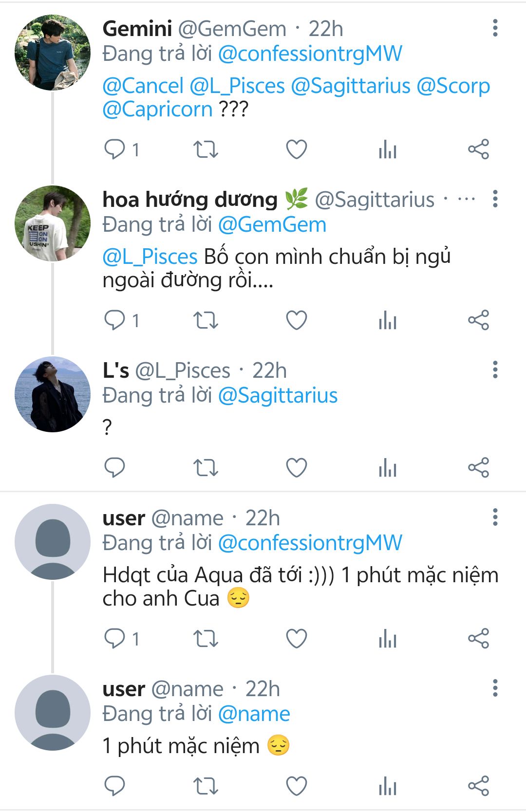Reply to the 'Hdqt của Aqua' tweet

tap(115, 639)
